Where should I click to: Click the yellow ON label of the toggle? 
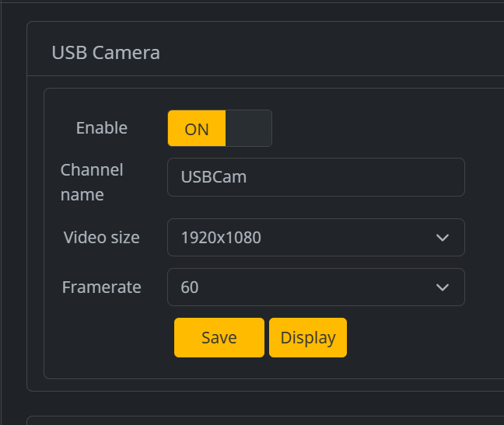pyautogui.click(x=197, y=129)
